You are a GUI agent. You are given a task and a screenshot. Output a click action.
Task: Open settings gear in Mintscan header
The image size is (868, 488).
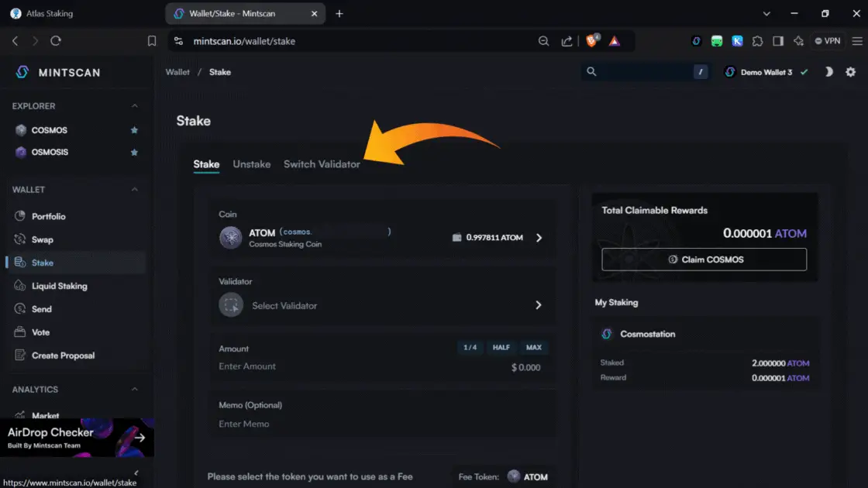850,72
